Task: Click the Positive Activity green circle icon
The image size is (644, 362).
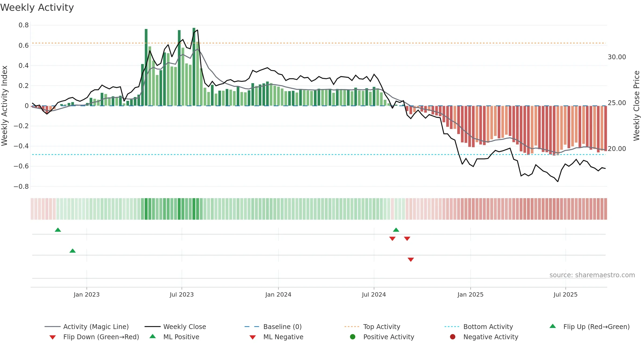Action: (353, 337)
